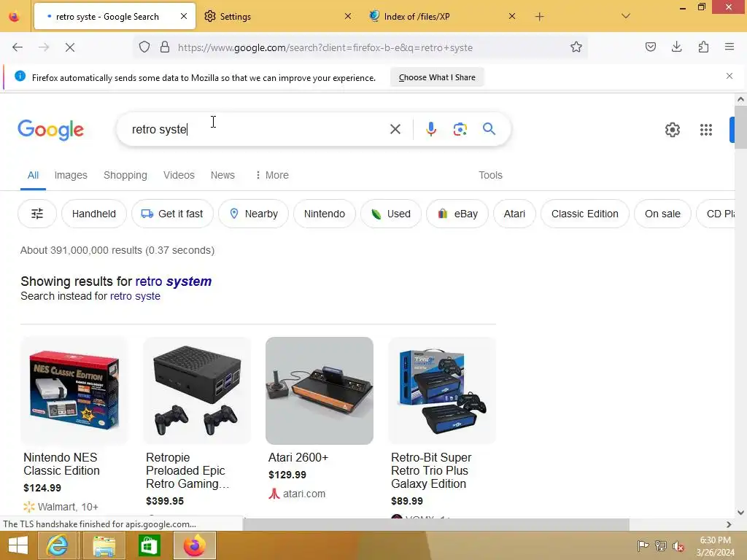Viewport: 747px width, 560px height.
Task: Open Nintendo NES Classic Edition listing
Action: pyautogui.click(x=61, y=464)
